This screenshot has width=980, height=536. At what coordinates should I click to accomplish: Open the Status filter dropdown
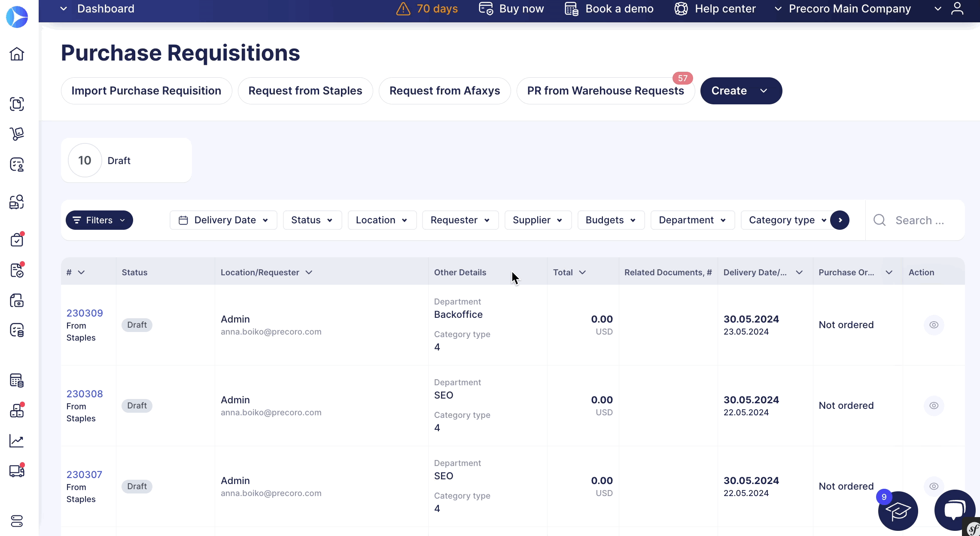point(312,220)
